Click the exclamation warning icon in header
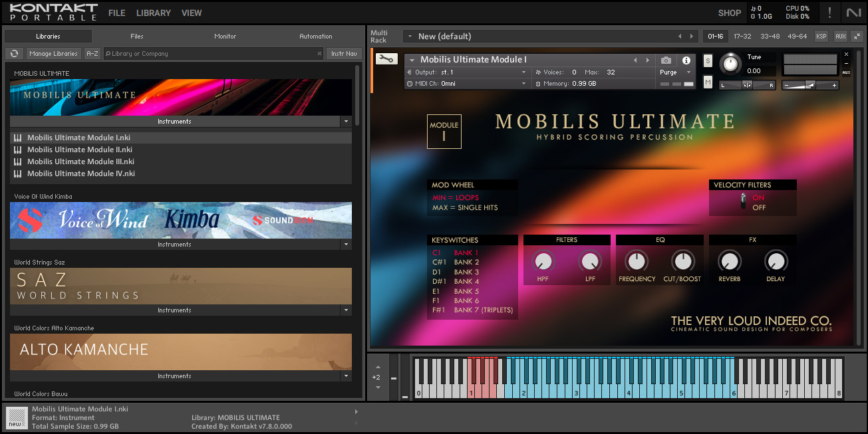 [829, 13]
